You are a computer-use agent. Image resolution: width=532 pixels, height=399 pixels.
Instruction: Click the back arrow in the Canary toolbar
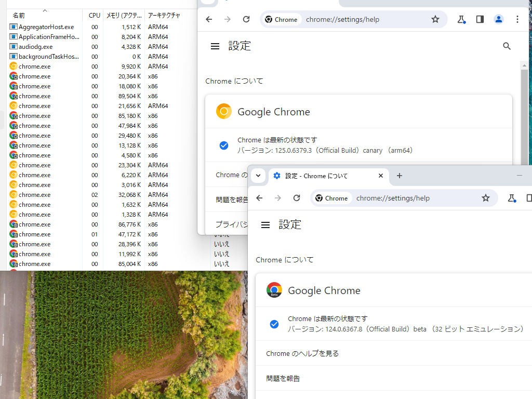click(x=208, y=19)
